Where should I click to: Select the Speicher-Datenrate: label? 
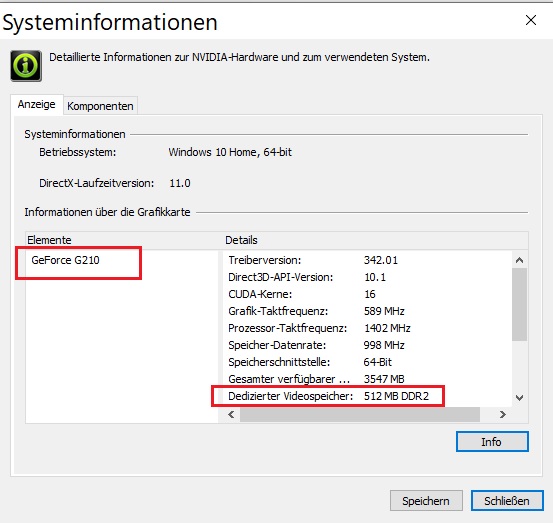click(x=277, y=345)
